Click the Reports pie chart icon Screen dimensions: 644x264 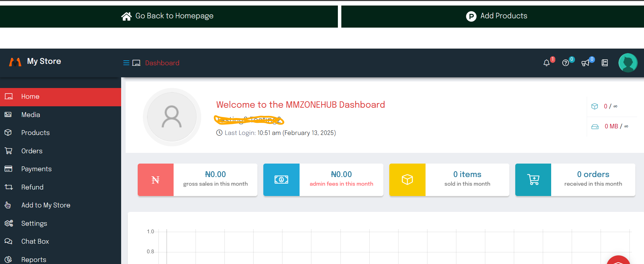pos(8,260)
